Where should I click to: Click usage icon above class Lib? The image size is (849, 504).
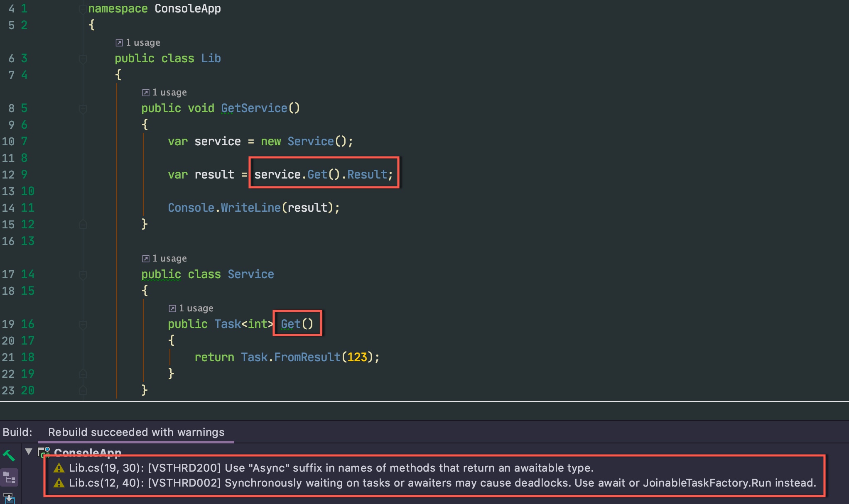pyautogui.click(x=119, y=43)
